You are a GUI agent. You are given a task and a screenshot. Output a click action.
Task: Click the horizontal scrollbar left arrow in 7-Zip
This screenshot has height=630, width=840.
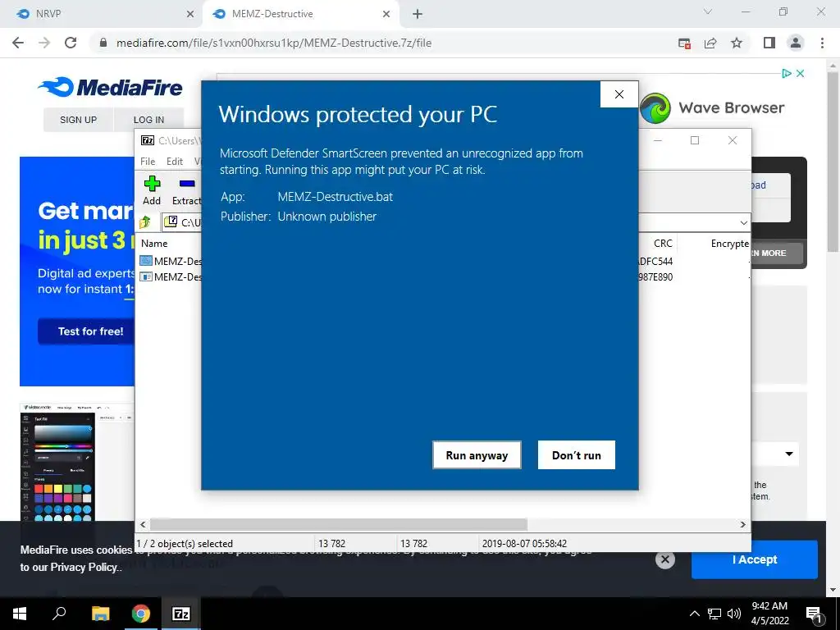[143, 524]
